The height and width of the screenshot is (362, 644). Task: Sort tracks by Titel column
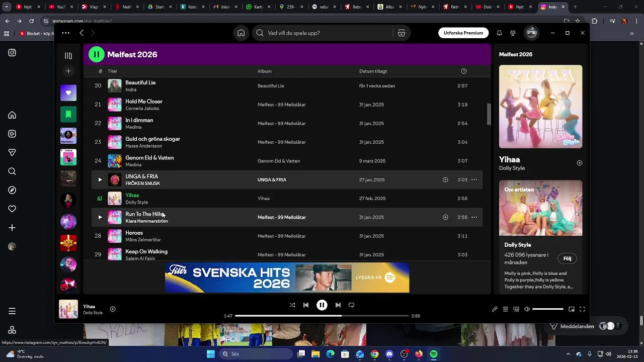(x=112, y=71)
